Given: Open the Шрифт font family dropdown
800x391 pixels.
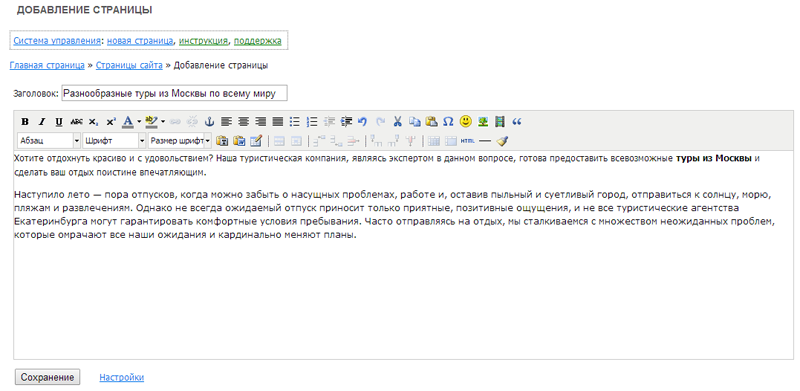Looking at the screenshot, I should [x=114, y=140].
